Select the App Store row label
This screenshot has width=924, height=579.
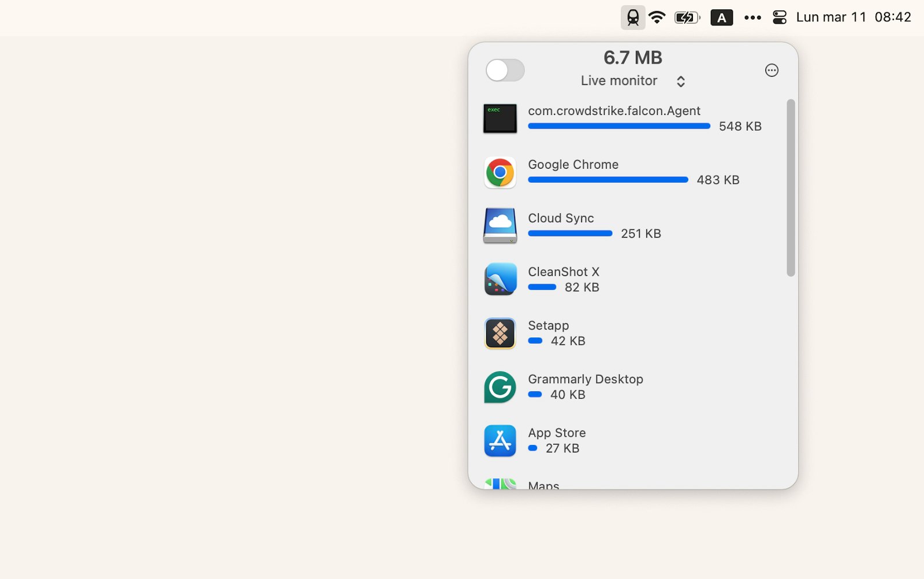[557, 433]
